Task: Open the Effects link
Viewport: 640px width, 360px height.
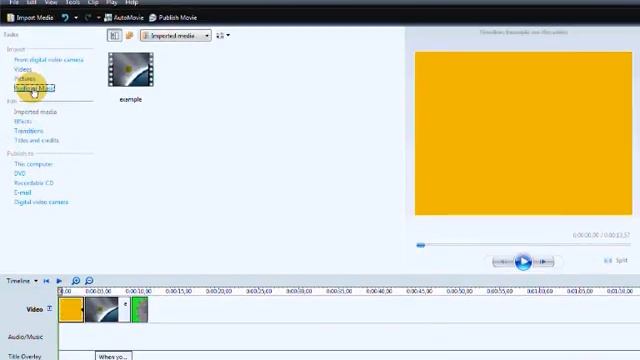Action: coord(22,121)
